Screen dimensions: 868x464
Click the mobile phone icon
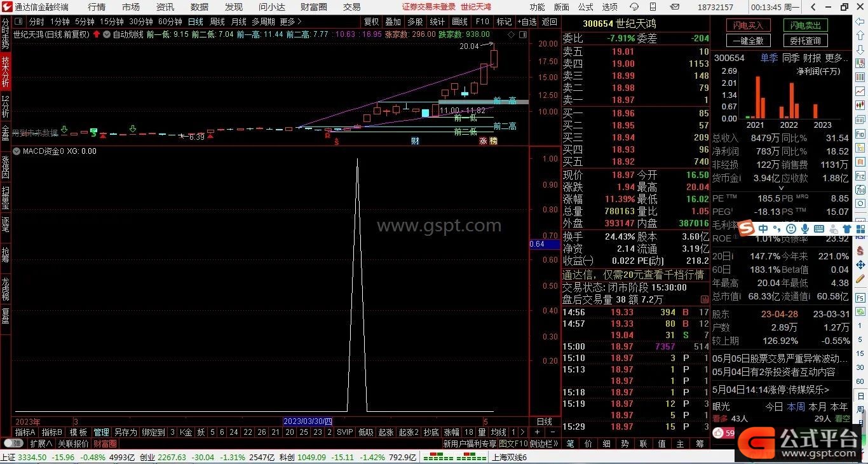point(653,7)
